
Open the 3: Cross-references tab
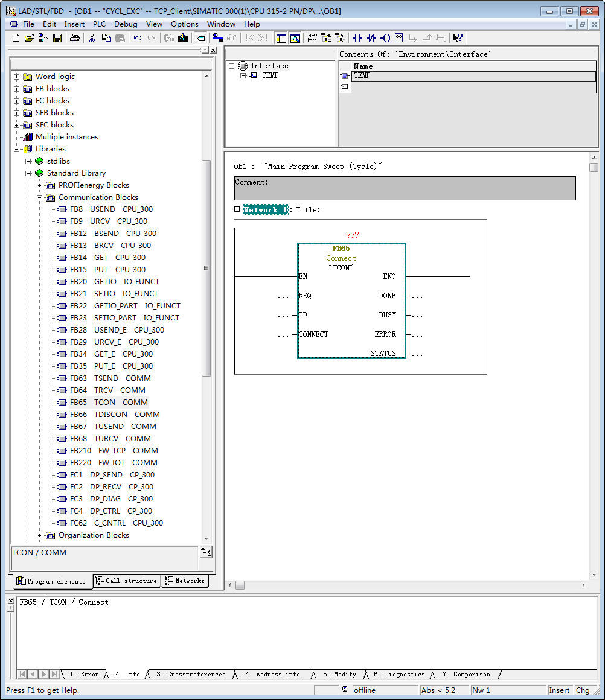pos(191,675)
